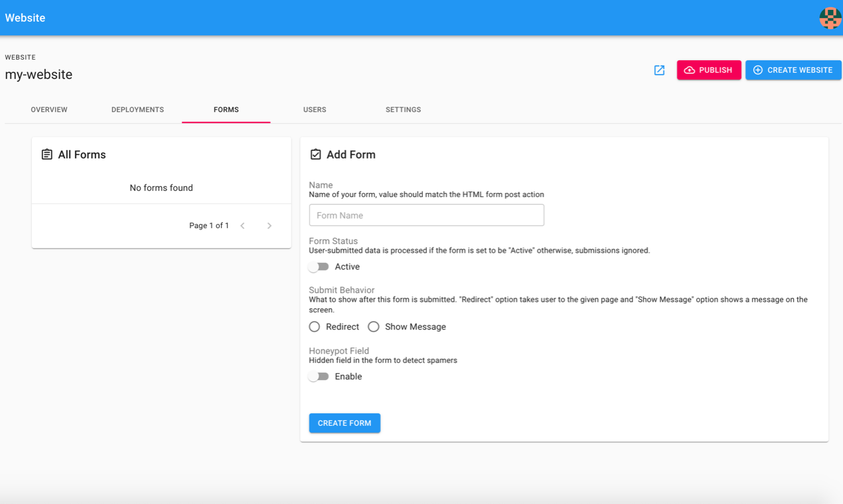The width and height of the screenshot is (843, 504).
Task: Enable the Honeypot Field switch
Action: pyautogui.click(x=319, y=377)
